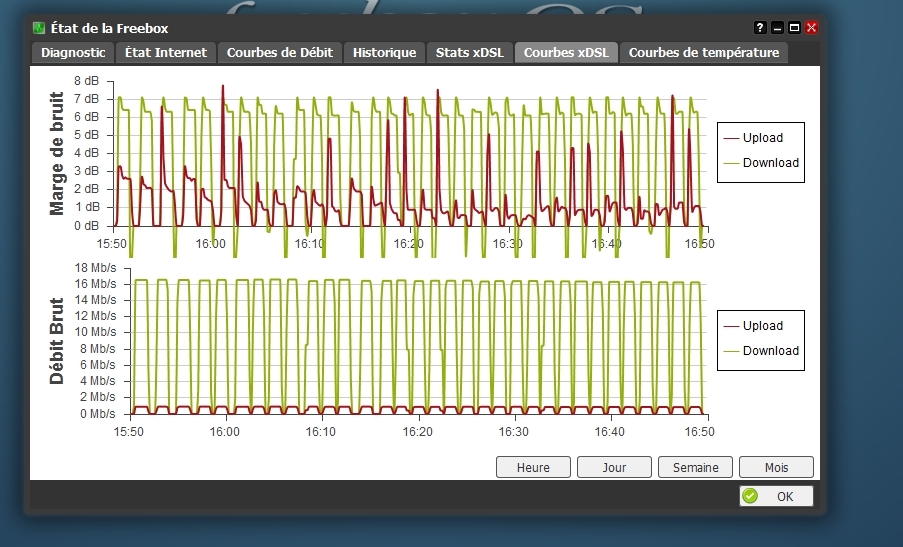Click Upload in Débit Brut legend
Viewport: 903px width, 547px height.
[x=762, y=326]
